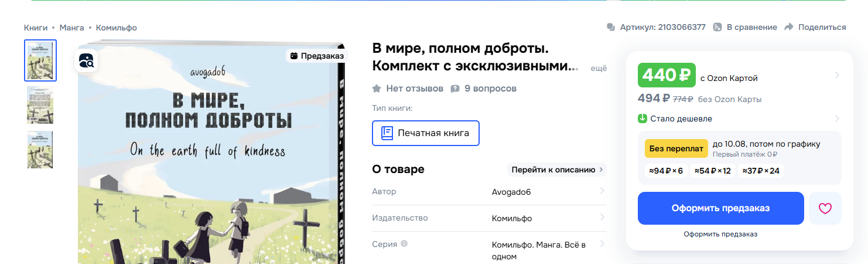Click the compare icon next to В сравнение
Image resolution: width=868 pixels, height=264 pixels.
(717, 28)
